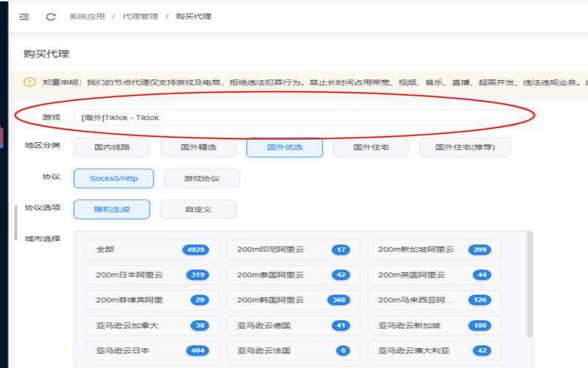Collapse the sidebar menu icon
Viewport: 588px width, 368px height.
[x=24, y=16]
